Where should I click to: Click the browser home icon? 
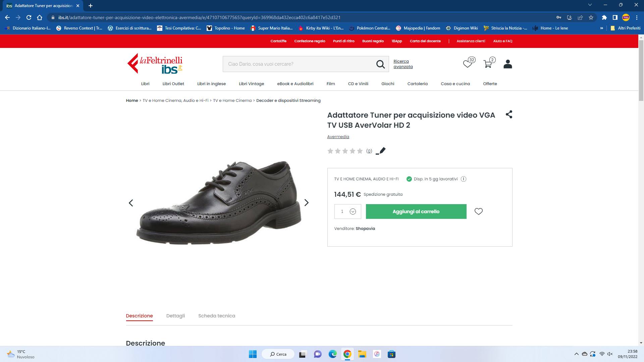tap(40, 17)
